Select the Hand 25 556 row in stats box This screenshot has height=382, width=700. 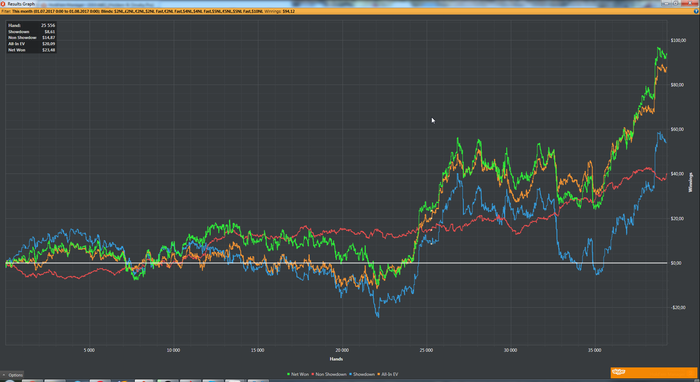tap(31, 25)
